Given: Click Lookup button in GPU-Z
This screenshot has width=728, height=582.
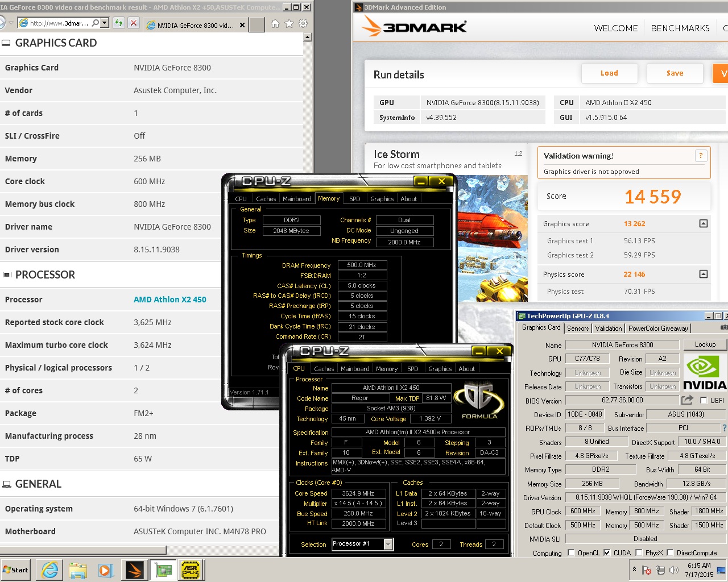Looking at the screenshot, I should click(x=705, y=344).
